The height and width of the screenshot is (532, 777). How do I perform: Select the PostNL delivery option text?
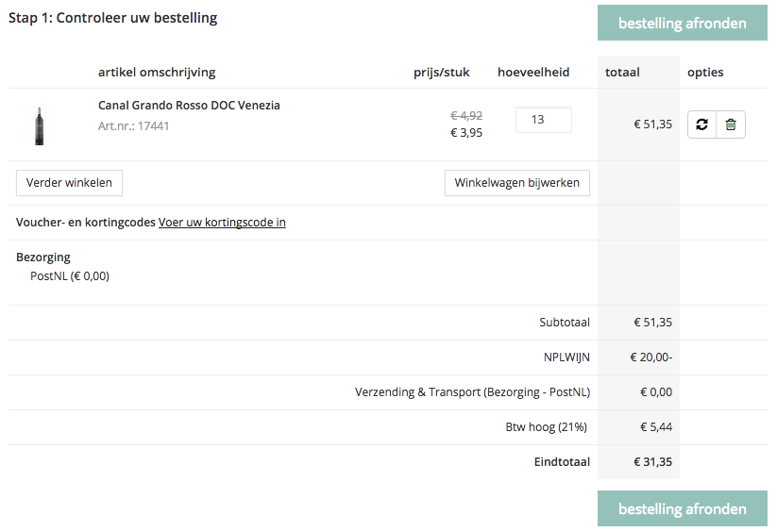(70, 276)
